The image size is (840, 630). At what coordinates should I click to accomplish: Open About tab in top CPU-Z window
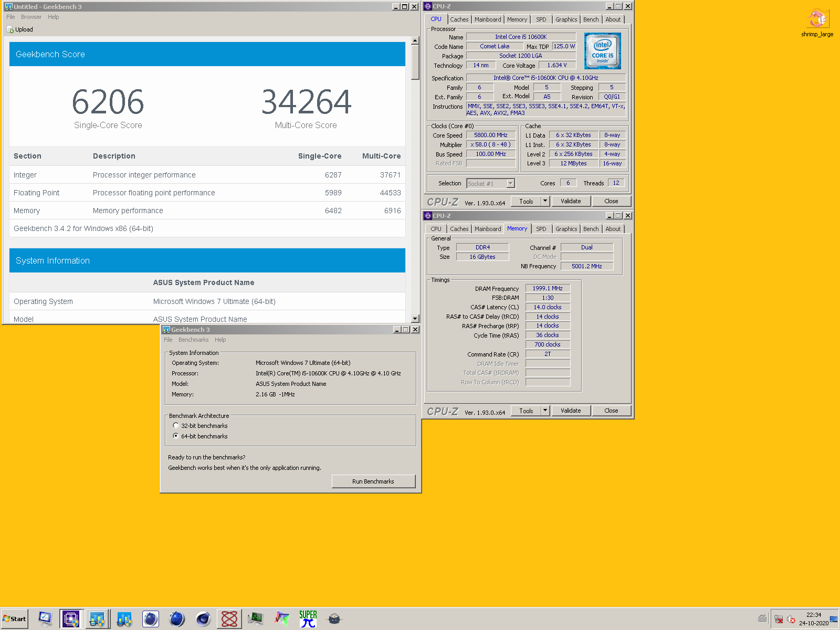[613, 19]
